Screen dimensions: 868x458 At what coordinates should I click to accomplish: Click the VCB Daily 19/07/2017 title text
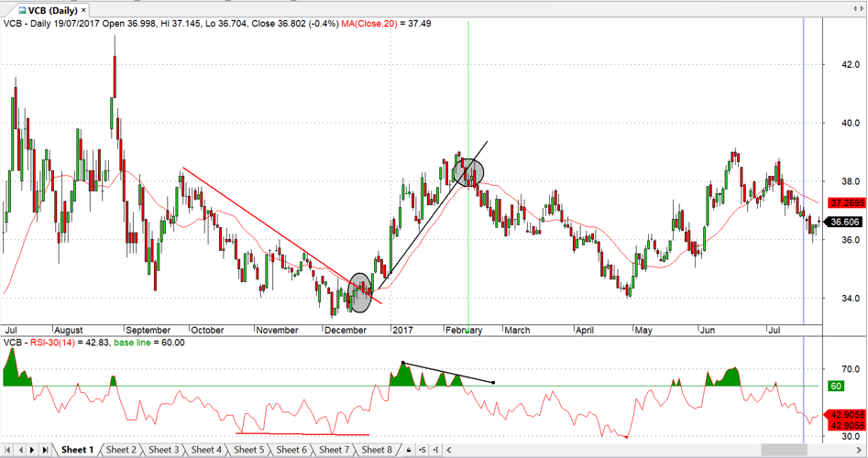click(x=52, y=24)
